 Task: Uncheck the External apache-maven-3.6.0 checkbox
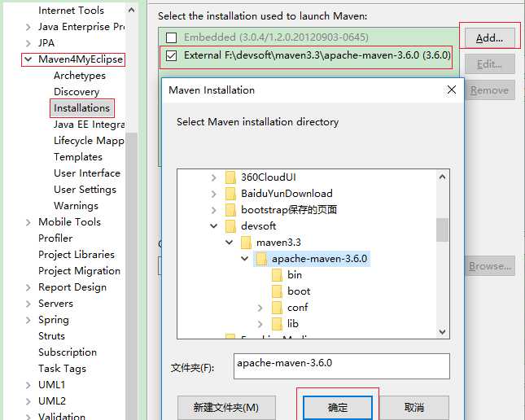click(x=171, y=55)
